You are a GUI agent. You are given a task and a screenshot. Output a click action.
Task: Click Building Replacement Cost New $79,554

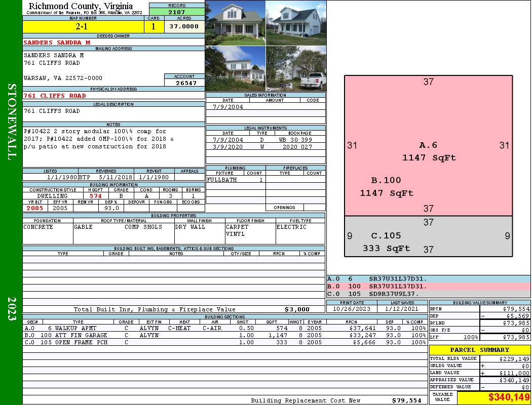(406, 400)
